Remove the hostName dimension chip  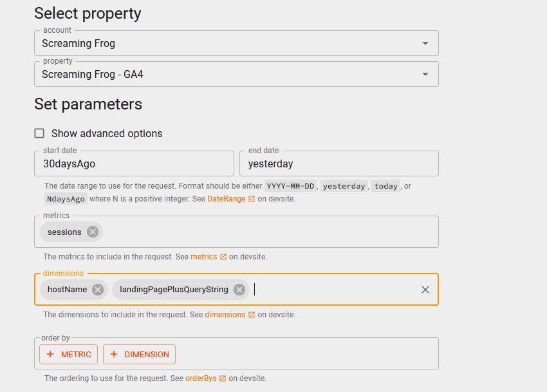click(98, 290)
